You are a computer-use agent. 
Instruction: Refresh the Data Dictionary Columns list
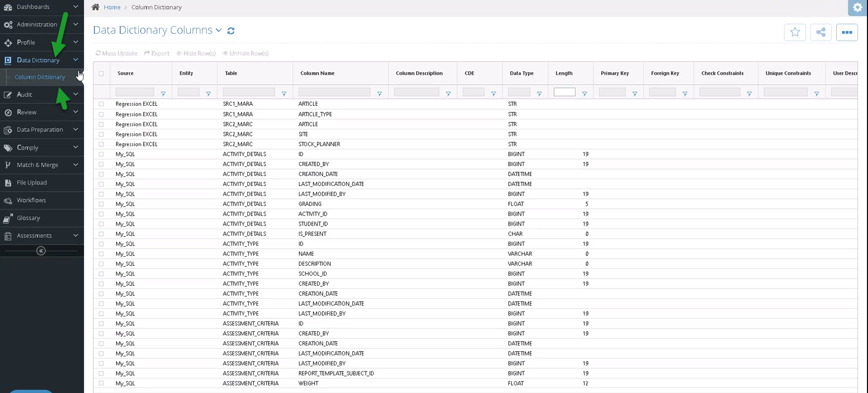[x=231, y=31]
